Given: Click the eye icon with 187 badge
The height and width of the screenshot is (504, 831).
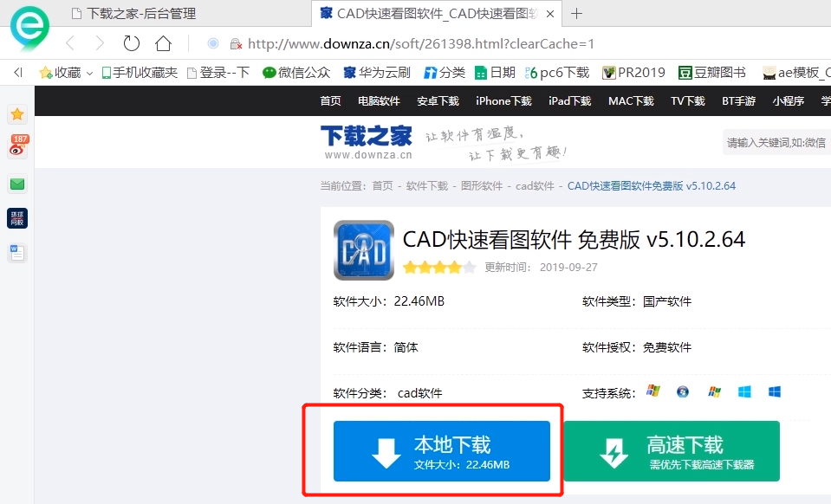Looking at the screenshot, I should coord(16,148).
